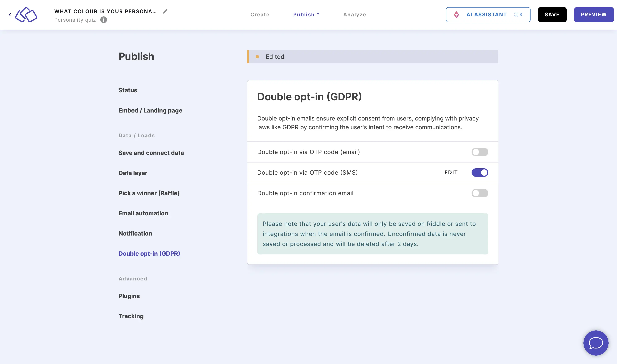Click the PREVIEW button

[594, 14]
